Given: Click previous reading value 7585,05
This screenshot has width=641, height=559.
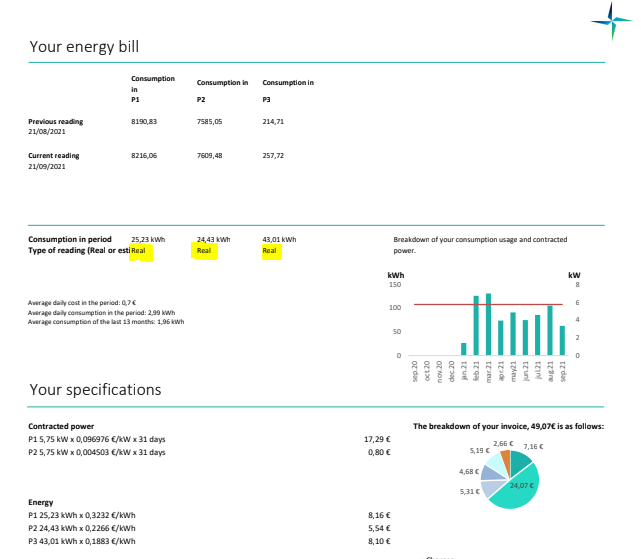Looking at the screenshot, I should [x=209, y=121].
